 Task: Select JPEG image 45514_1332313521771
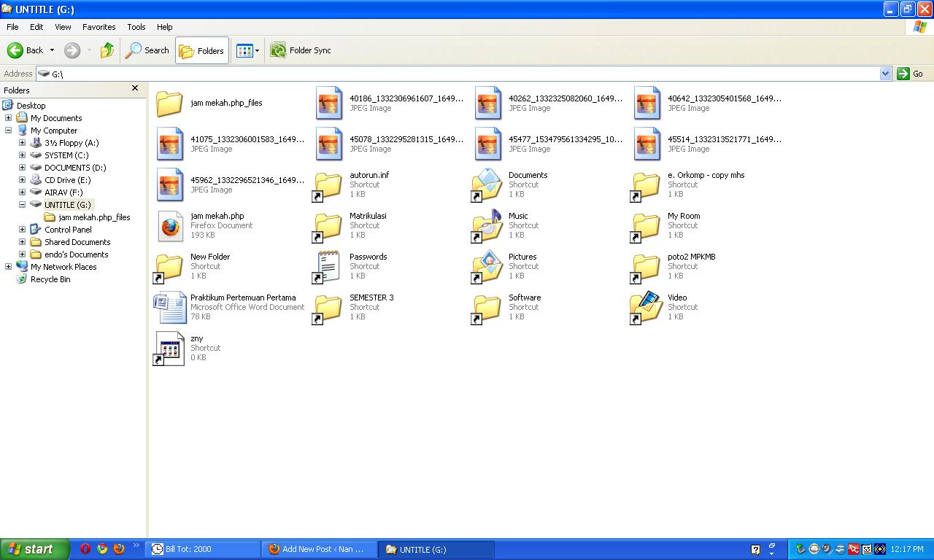[x=647, y=144]
